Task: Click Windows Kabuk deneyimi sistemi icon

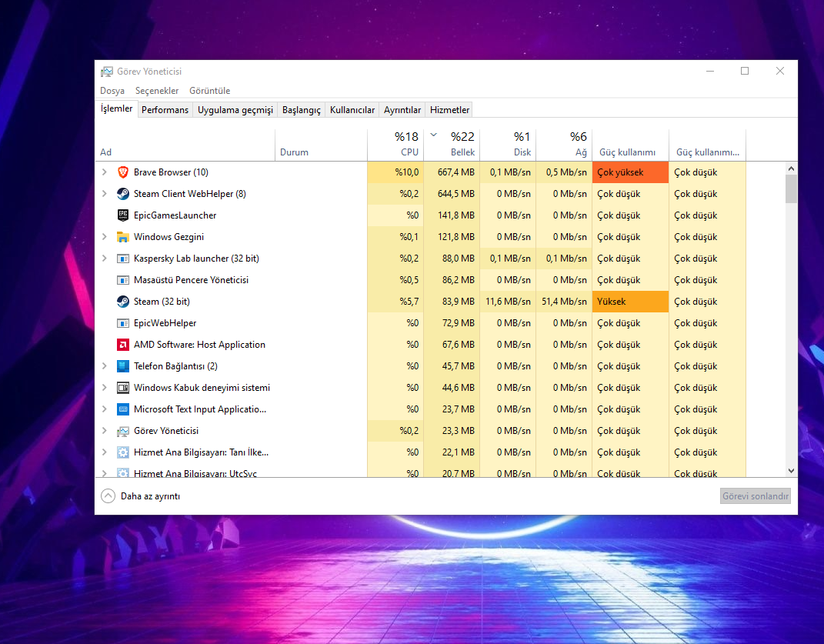Action: (123, 388)
